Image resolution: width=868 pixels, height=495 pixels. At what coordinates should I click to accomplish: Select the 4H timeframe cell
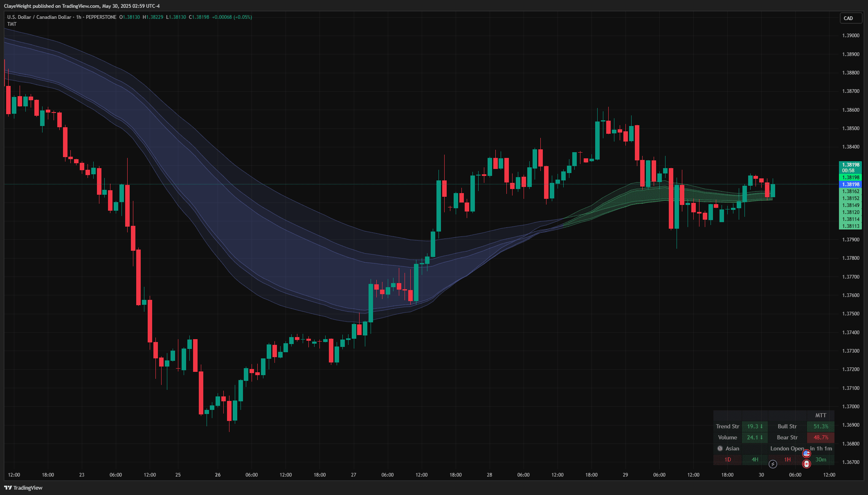click(755, 459)
